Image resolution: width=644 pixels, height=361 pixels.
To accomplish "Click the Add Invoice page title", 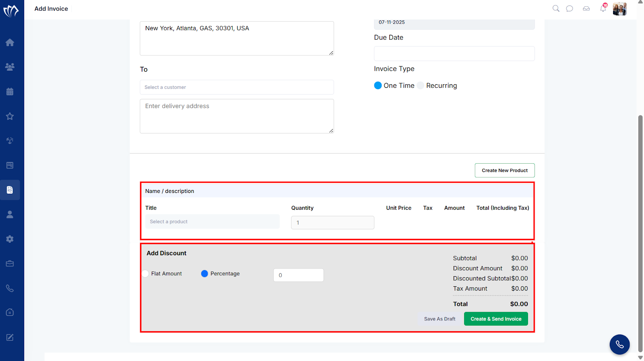I will (x=51, y=9).
